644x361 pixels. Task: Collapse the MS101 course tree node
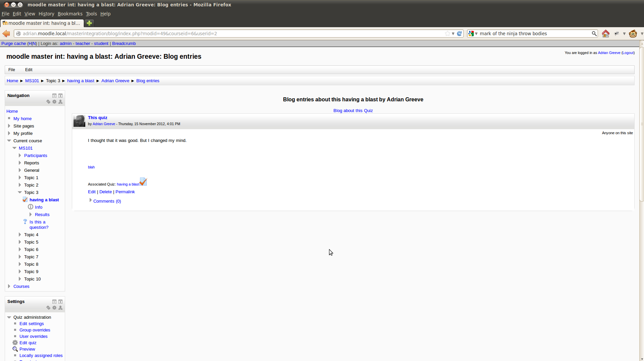click(x=14, y=148)
